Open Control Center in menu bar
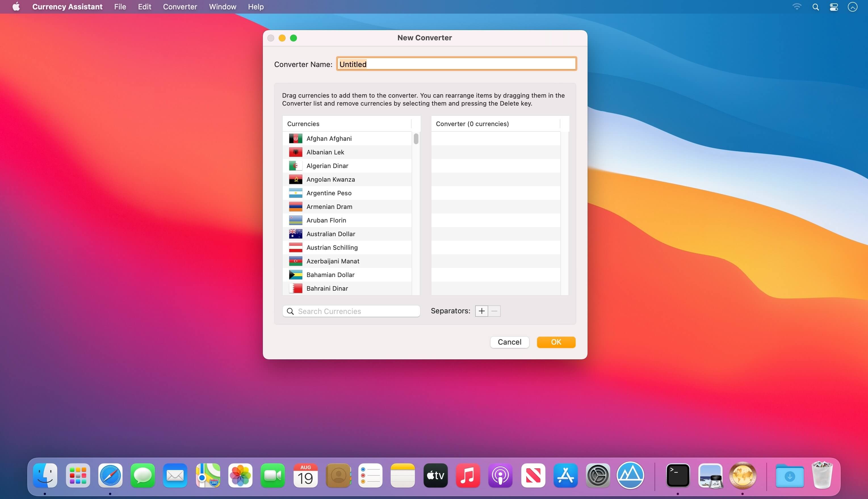This screenshot has height=499, width=868. coord(834,7)
